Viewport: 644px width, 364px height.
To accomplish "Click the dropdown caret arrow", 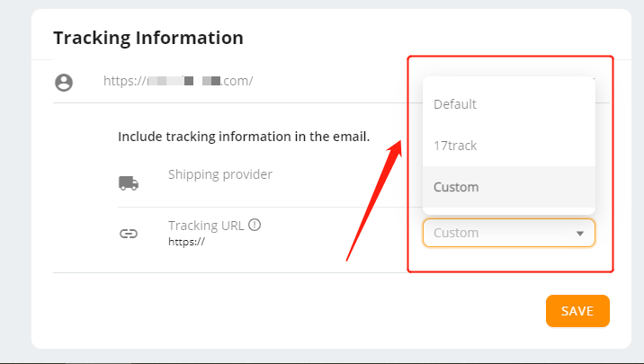I will pyautogui.click(x=580, y=234).
